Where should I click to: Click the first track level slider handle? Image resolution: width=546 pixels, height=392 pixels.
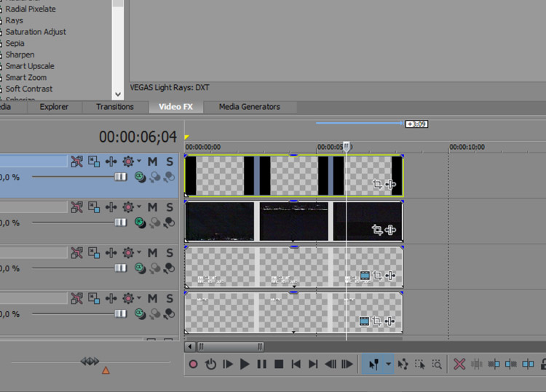120,177
